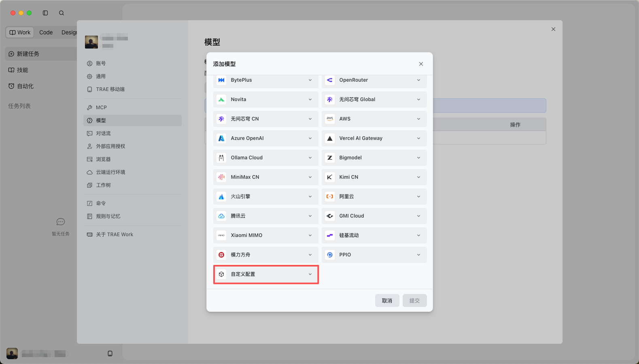Click the 取消 button

pos(387,301)
